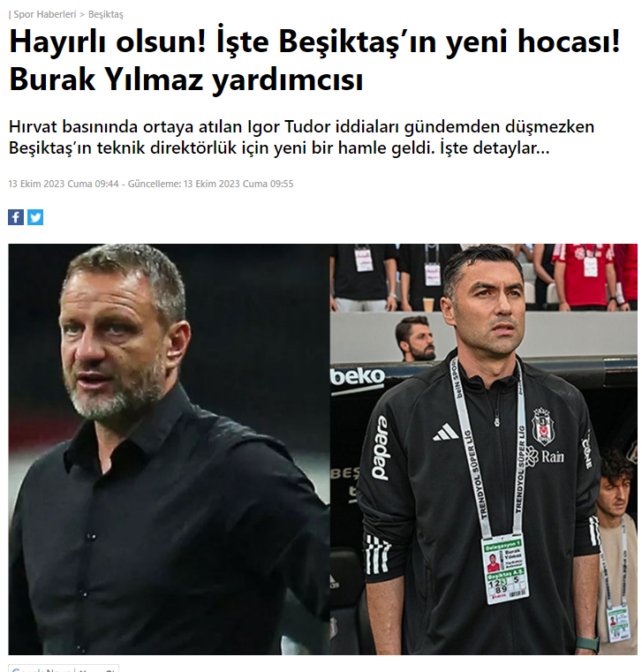Click the Beşiktaş crest on the jacket

[x=543, y=427]
